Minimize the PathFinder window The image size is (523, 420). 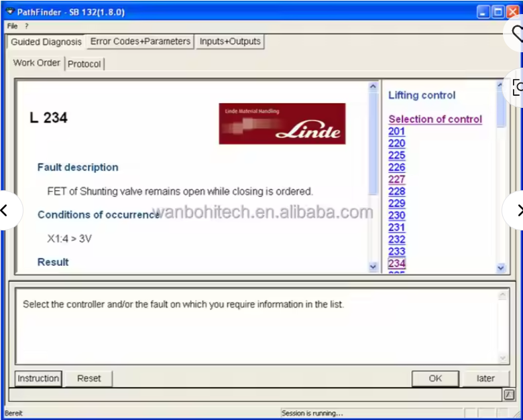pos(483,12)
